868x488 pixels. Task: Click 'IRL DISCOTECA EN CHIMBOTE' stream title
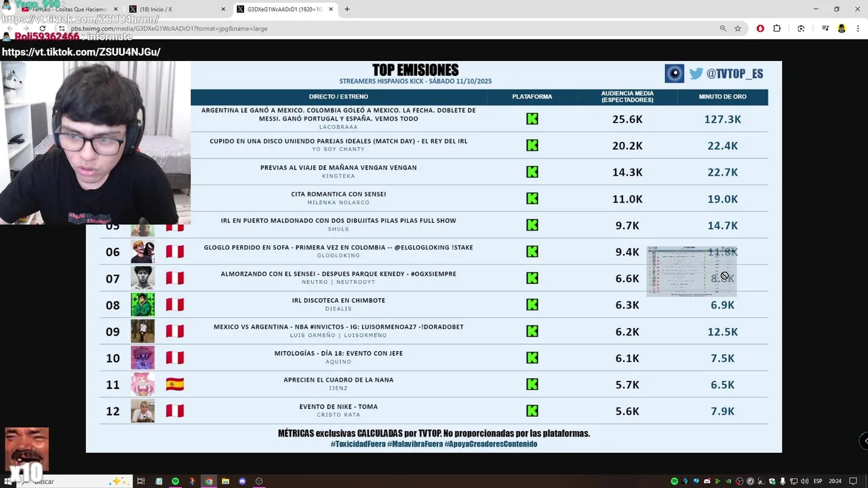pos(338,300)
